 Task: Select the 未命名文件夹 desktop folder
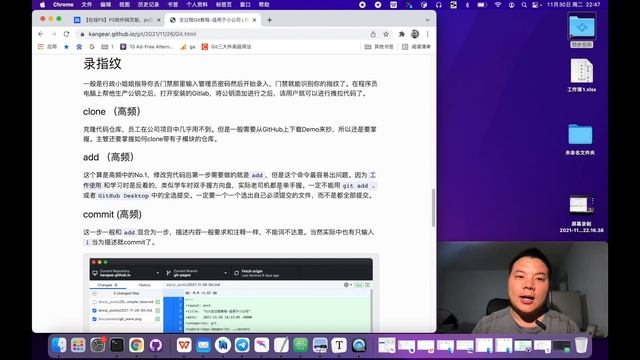(x=580, y=139)
